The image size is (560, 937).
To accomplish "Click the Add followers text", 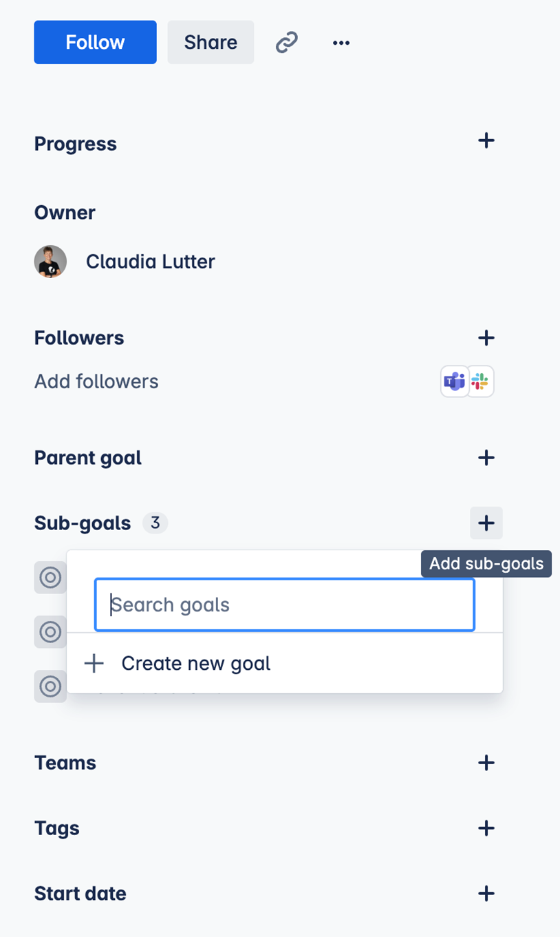I will (x=96, y=381).
